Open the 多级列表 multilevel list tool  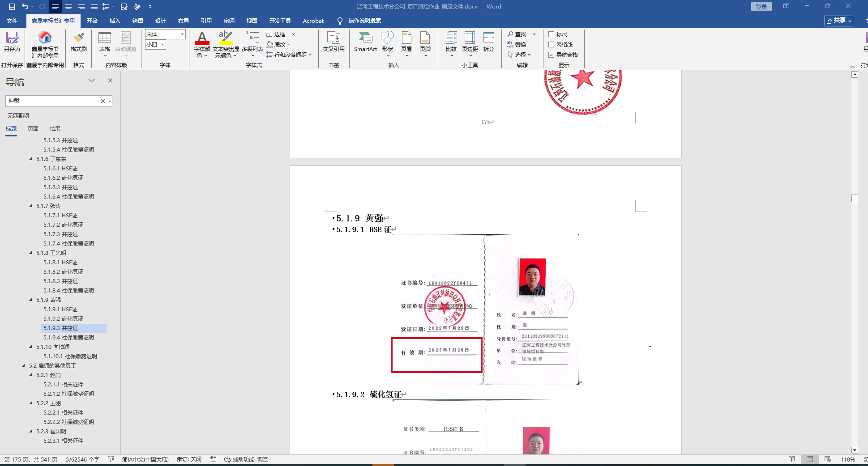pos(252,44)
